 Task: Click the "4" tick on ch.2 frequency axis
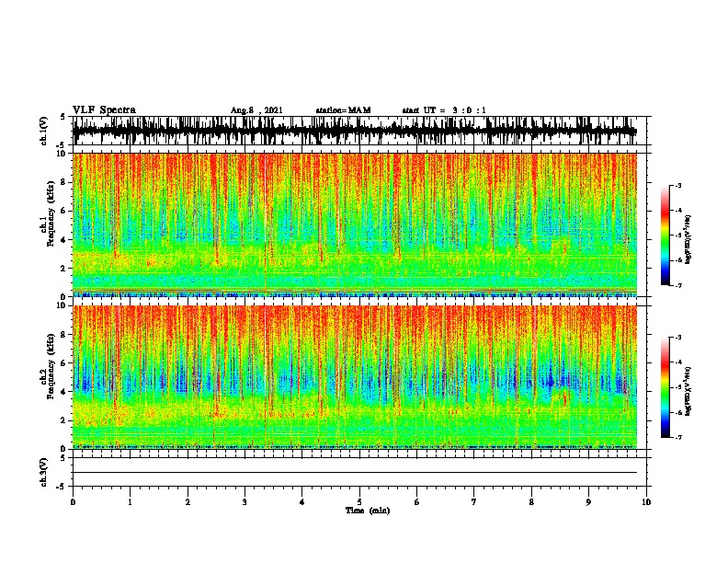[x=65, y=392]
